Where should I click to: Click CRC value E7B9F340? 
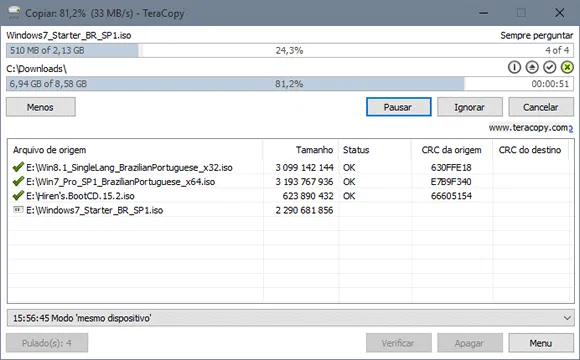tap(451, 182)
